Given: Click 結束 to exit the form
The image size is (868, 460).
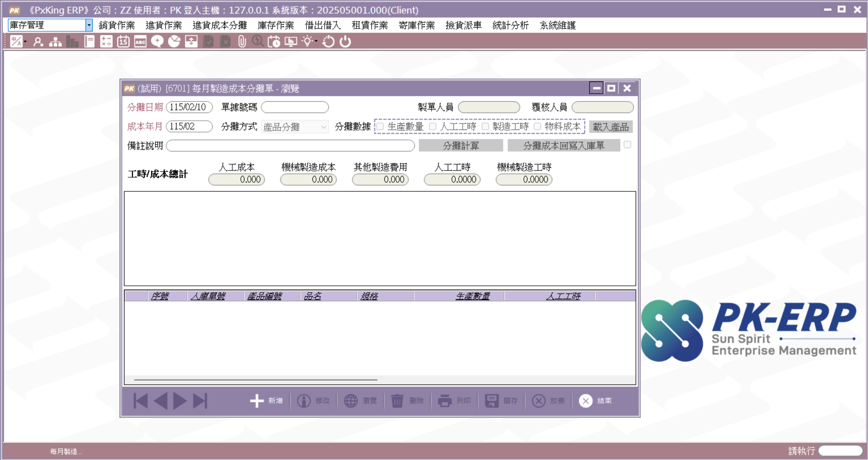Looking at the screenshot, I should (x=595, y=401).
